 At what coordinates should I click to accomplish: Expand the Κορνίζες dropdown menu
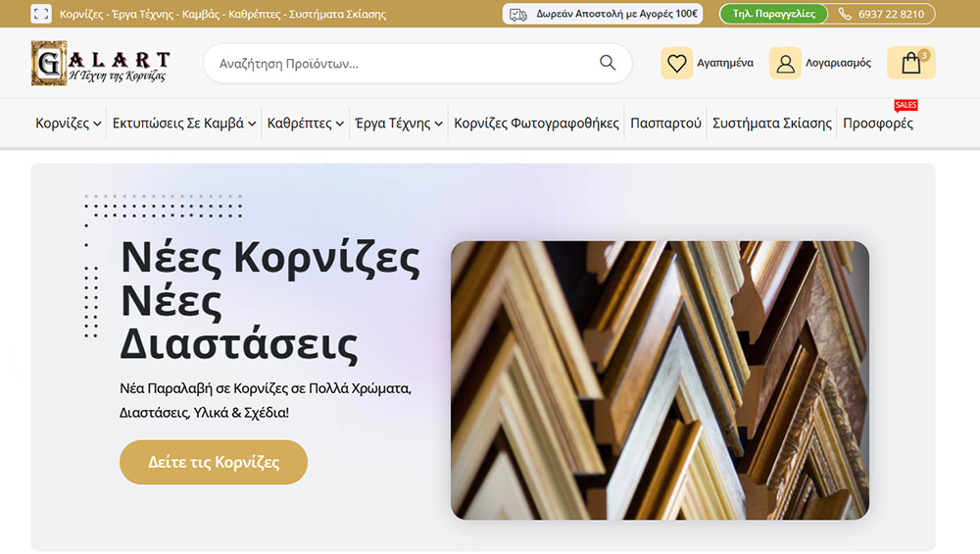coord(69,124)
